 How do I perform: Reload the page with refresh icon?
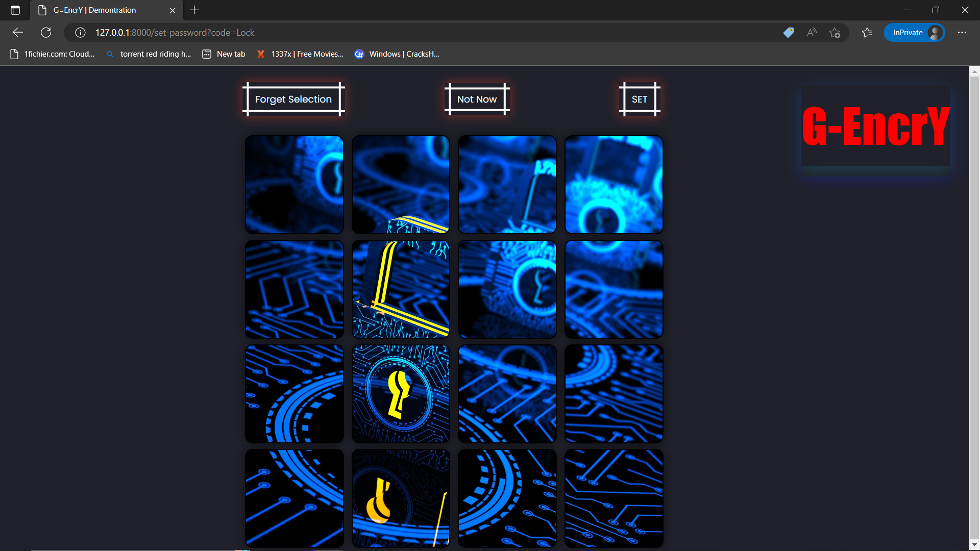point(46,33)
